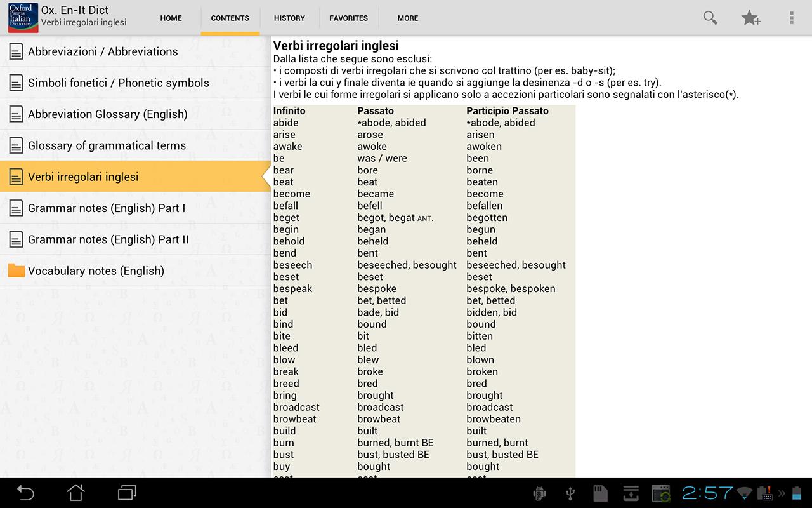Click document icon beside Grammar notes Part II

(x=16, y=239)
